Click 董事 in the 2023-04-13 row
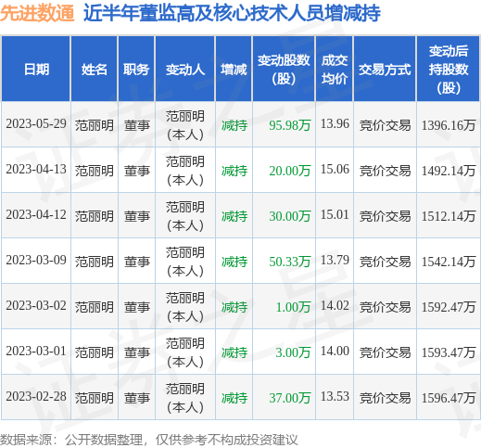481x448 pixels. pos(137,171)
